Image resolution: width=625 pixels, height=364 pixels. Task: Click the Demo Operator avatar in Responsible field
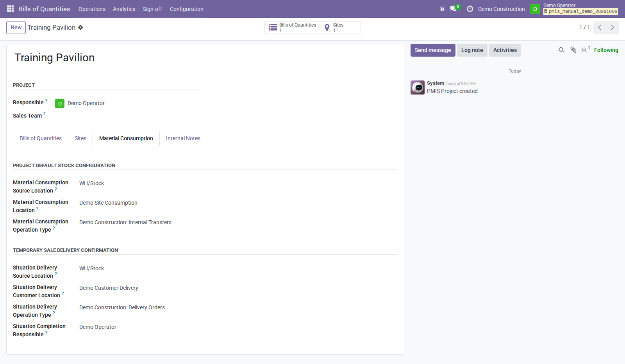coord(60,103)
